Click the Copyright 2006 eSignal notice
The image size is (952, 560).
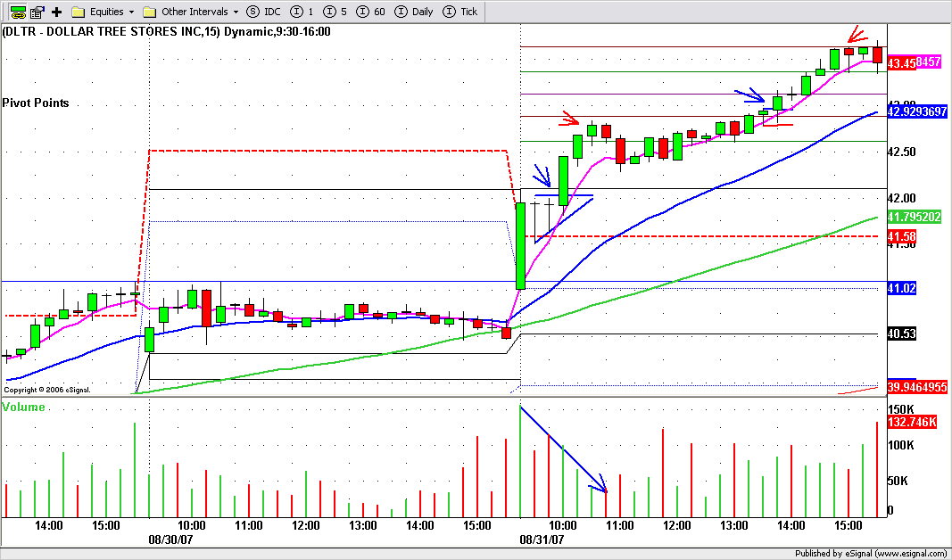47,390
